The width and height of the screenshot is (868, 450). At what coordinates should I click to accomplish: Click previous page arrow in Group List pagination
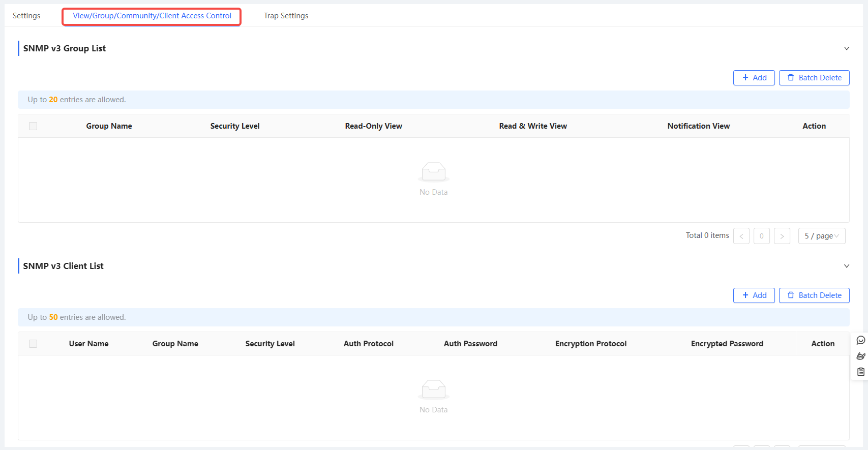pyautogui.click(x=741, y=236)
